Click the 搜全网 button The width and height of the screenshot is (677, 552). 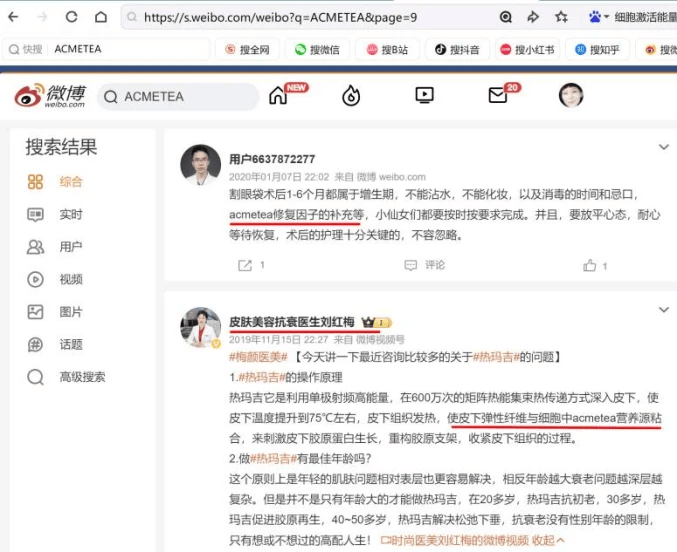pos(247,50)
